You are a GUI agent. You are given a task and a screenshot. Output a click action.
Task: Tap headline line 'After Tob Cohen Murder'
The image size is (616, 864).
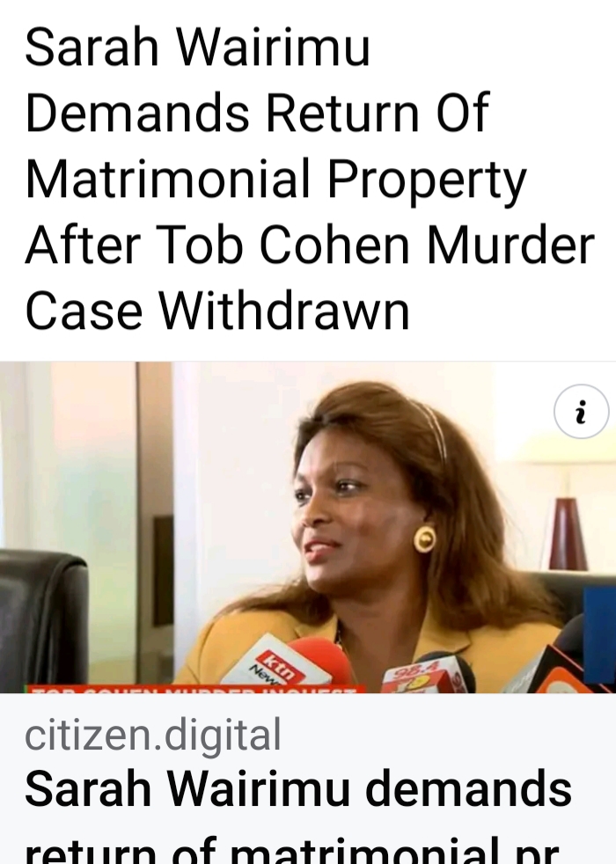click(310, 245)
